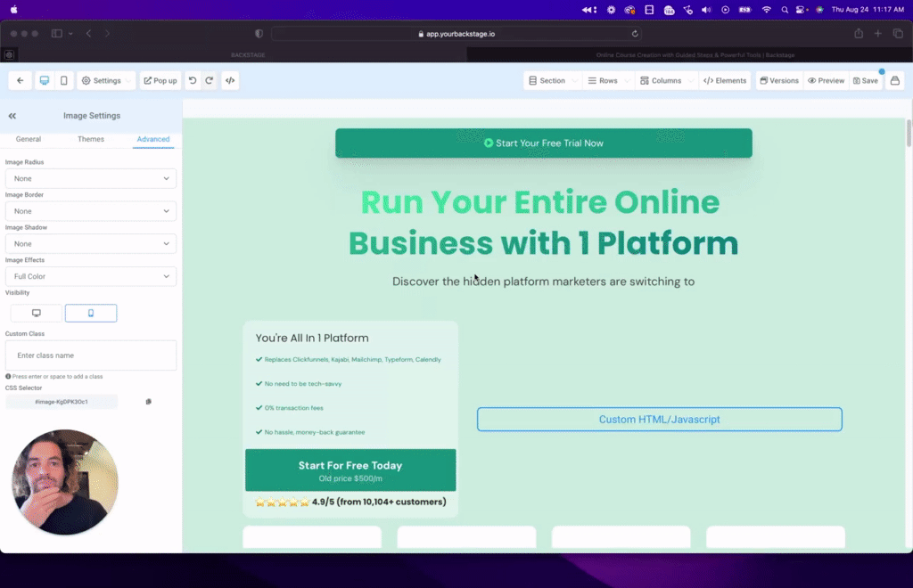Toggle desktop visibility for the image
This screenshot has height=588, width=913.
pos(36,313)
